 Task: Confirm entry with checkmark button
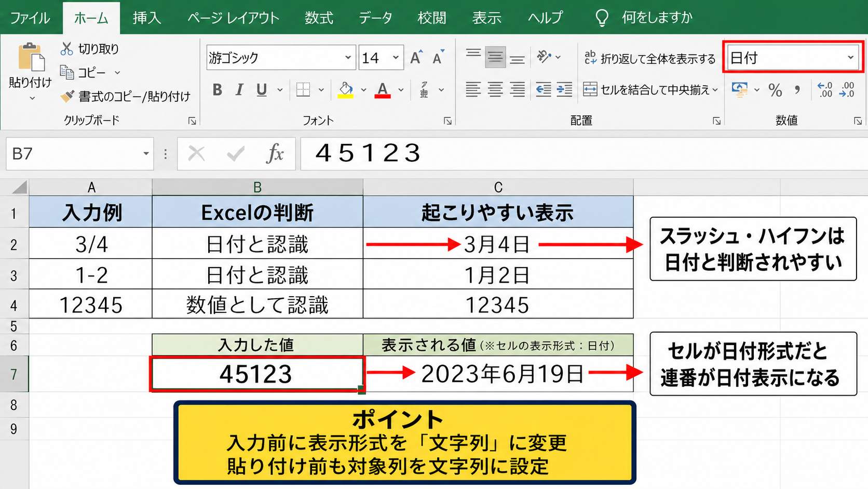point(236,154)
